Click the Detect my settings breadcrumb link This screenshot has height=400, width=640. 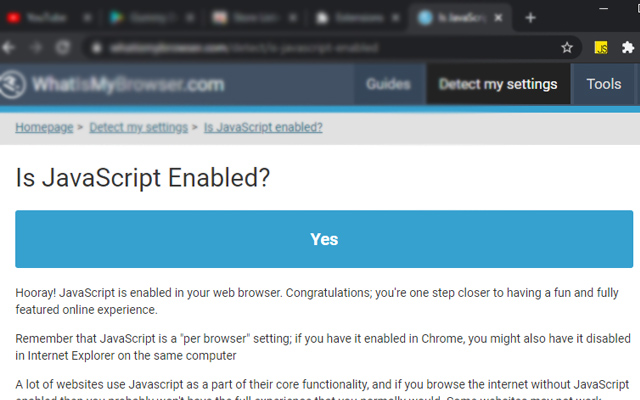138,127
